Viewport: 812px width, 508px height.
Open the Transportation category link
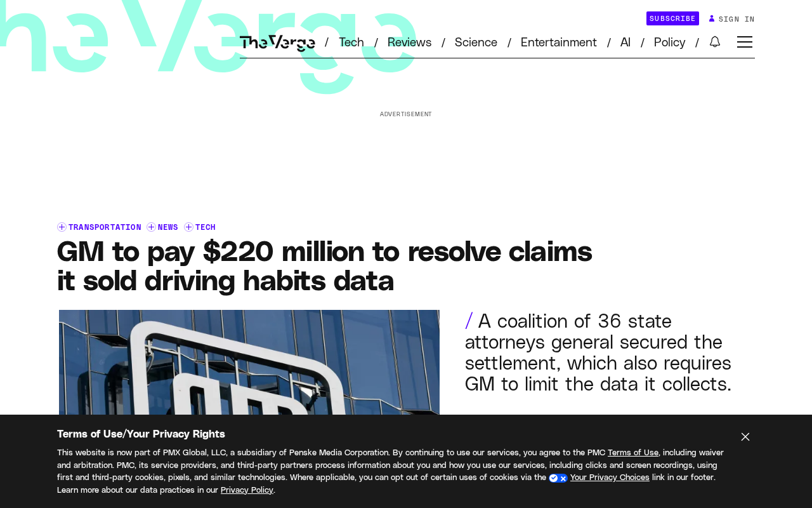click(105, 227)
